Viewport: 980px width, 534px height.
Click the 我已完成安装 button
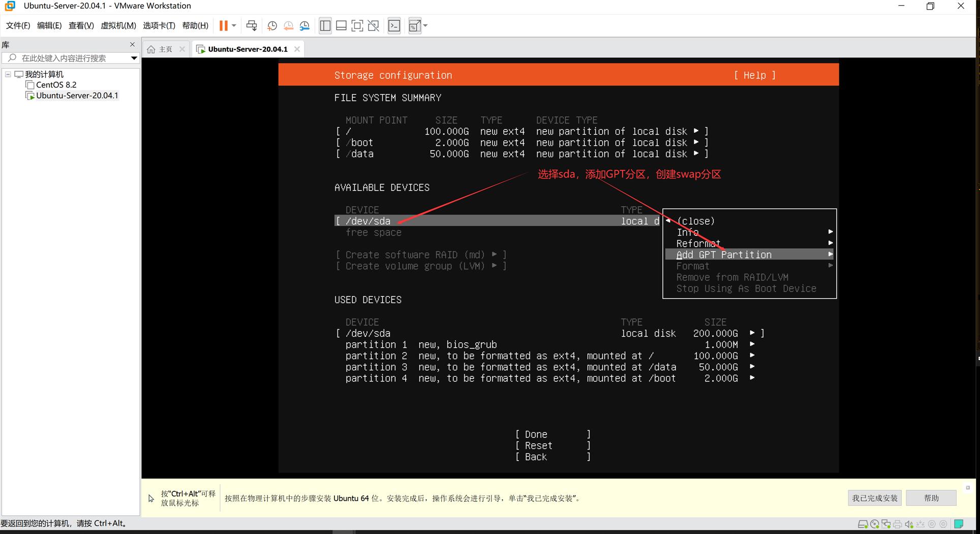875,498
